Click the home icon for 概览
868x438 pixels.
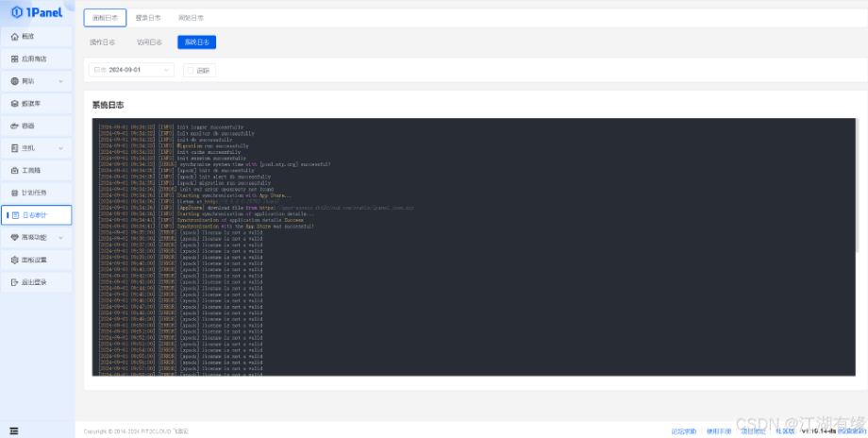[x=15, y=37]
